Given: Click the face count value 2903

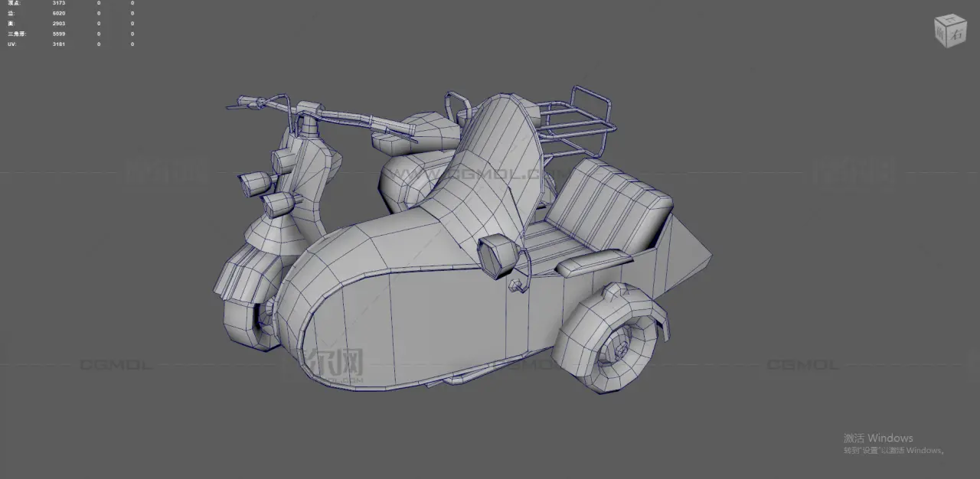Looking at the screenshot, I should pos(58,24).
